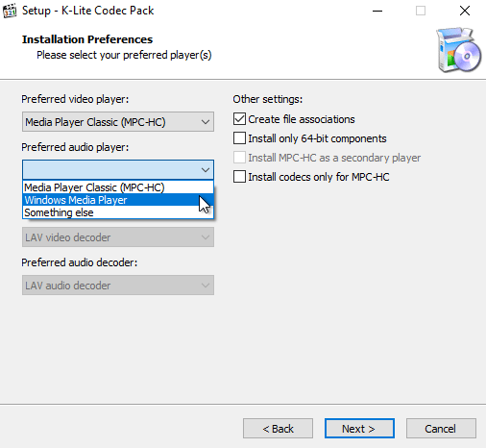Expand the LAV audio decoder dropdown
The height and width of the screenshot is (448, 486).
click(x=118, y=286)
